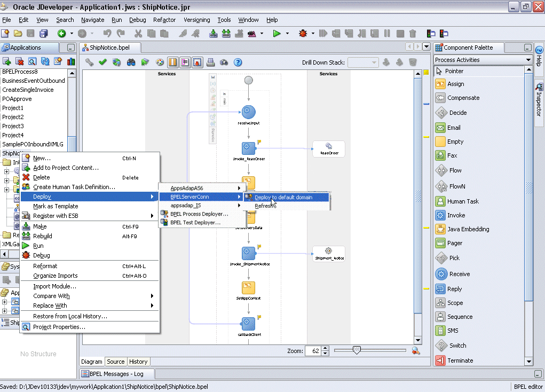Switch to the Source tab
The height and width of the screenshot is (392, 545).
pos(116,362)
